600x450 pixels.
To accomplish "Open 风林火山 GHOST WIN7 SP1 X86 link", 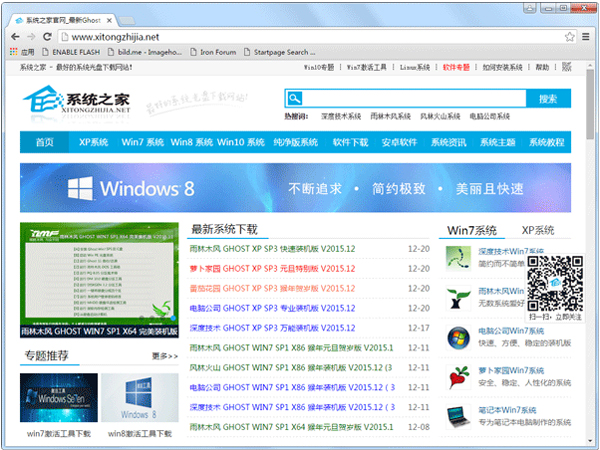I will click(291, 367).
